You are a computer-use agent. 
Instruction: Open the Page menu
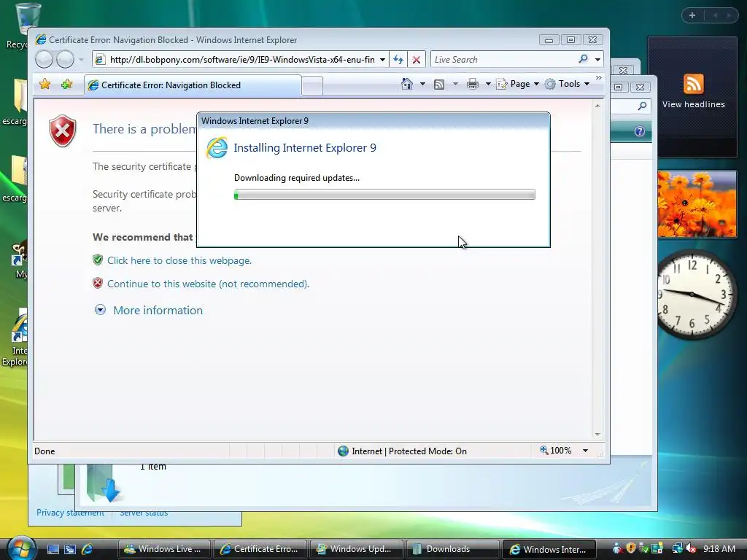(x=518, y=84)
